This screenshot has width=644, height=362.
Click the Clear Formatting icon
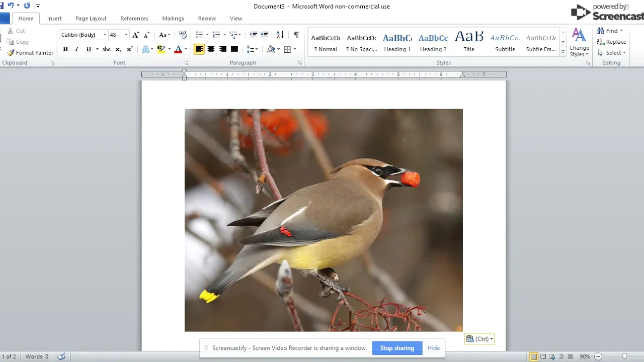coord(183,35)
